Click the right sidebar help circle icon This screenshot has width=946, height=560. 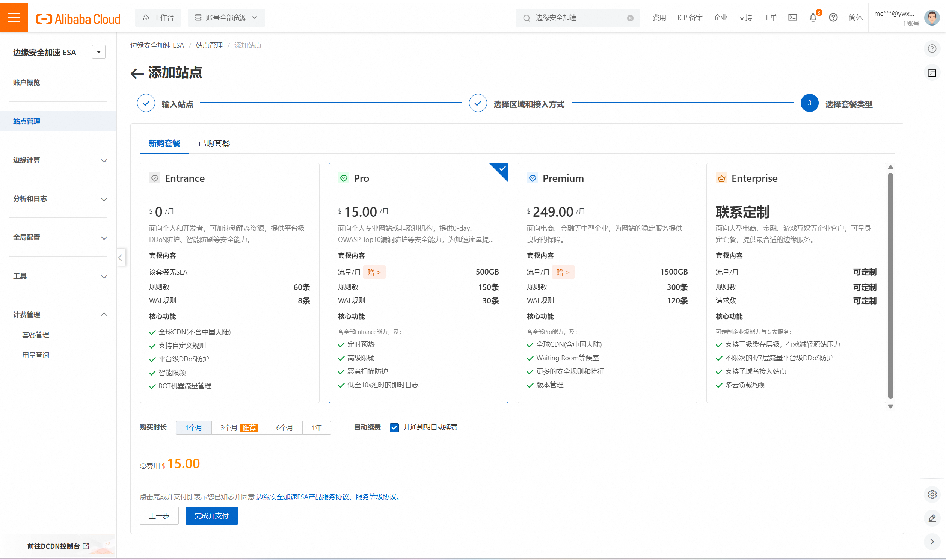932,49
